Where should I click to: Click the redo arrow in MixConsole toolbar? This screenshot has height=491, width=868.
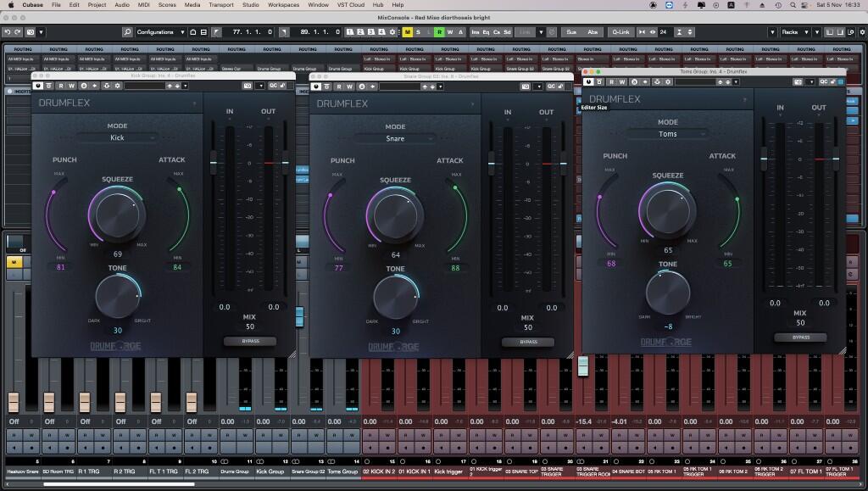[18, 32]
